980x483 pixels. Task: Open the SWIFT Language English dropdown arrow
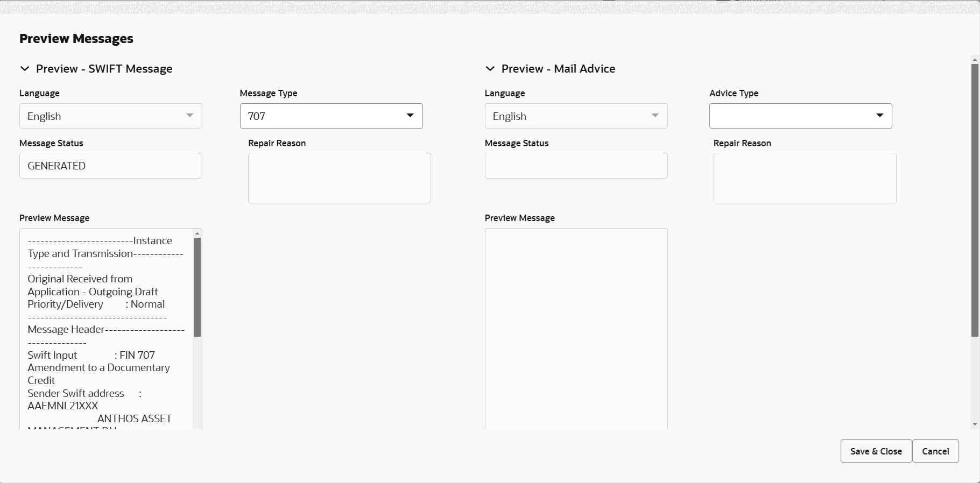(189, 116)
